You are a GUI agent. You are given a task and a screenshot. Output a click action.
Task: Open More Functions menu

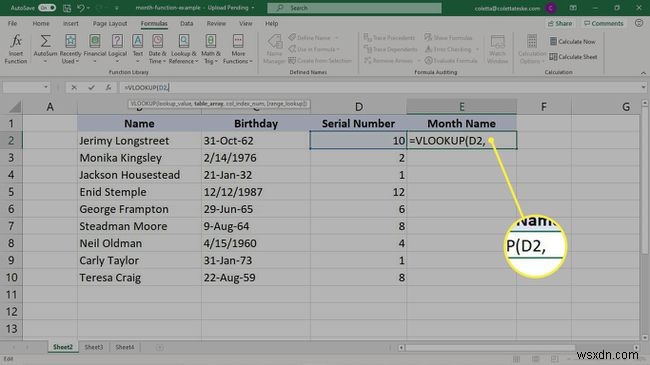pyautogui.click(x=238, y=49)
